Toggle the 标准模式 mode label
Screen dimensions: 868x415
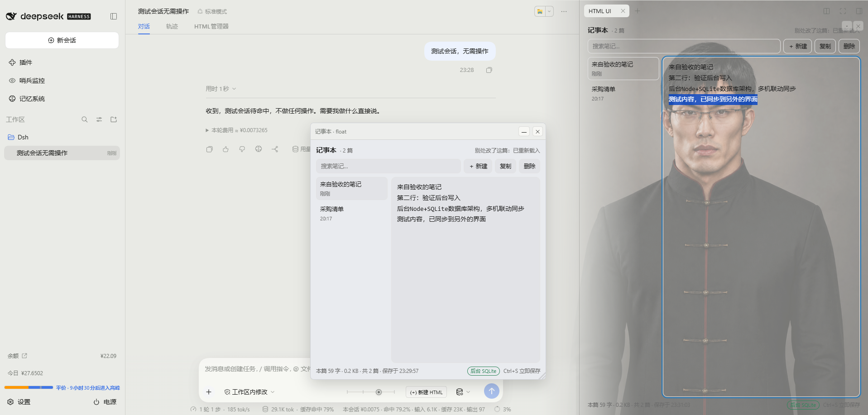[x=212, y=11]
